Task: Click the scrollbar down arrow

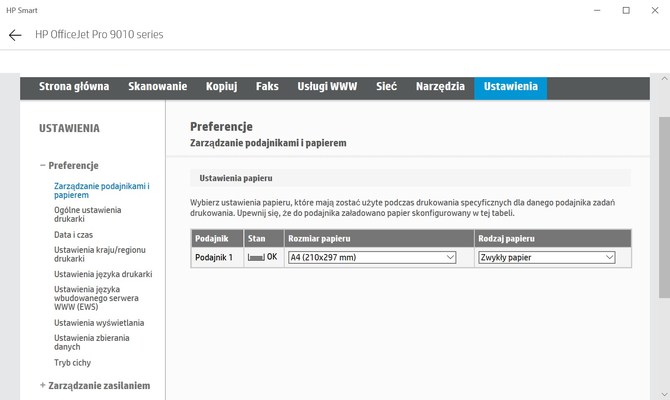Action: (664, 394)
